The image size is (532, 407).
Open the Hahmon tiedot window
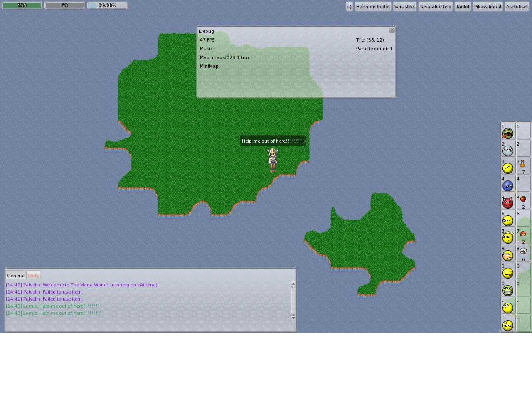pos(373,7)
